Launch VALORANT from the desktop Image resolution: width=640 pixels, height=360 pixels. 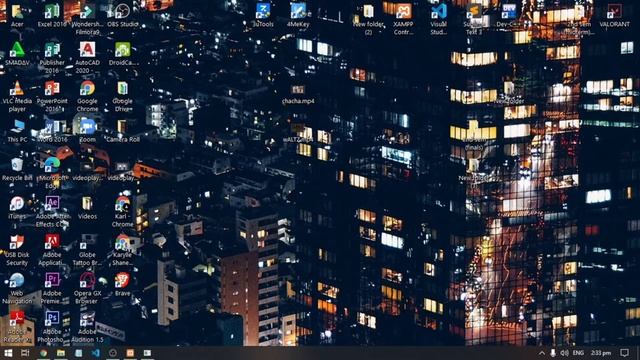(614, 16)
